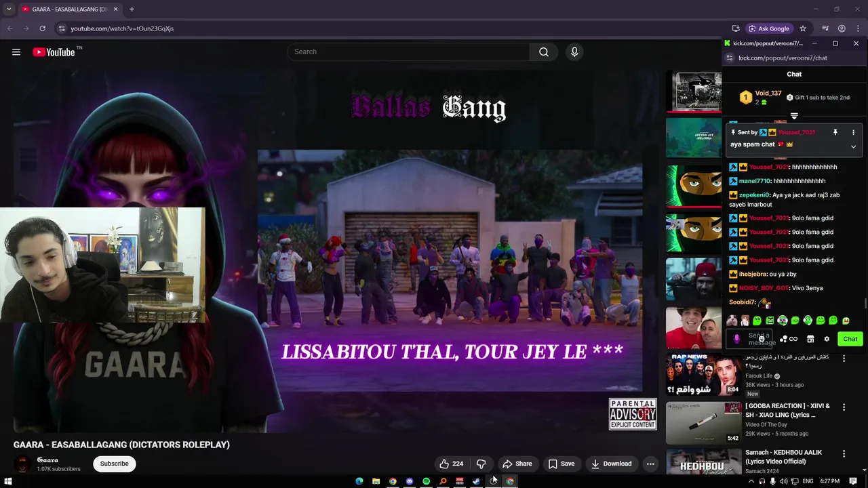Open the Windows Start menu
The height and width of the screenshot is (488, 868).
click(x=9, y=481)
